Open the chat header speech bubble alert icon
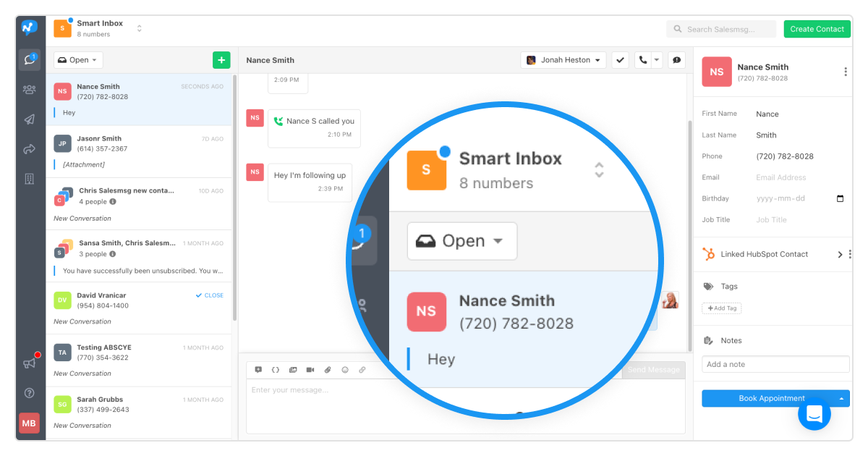This screenshot has width=868, height=456. pyautogui.click(x=677, y=60)
